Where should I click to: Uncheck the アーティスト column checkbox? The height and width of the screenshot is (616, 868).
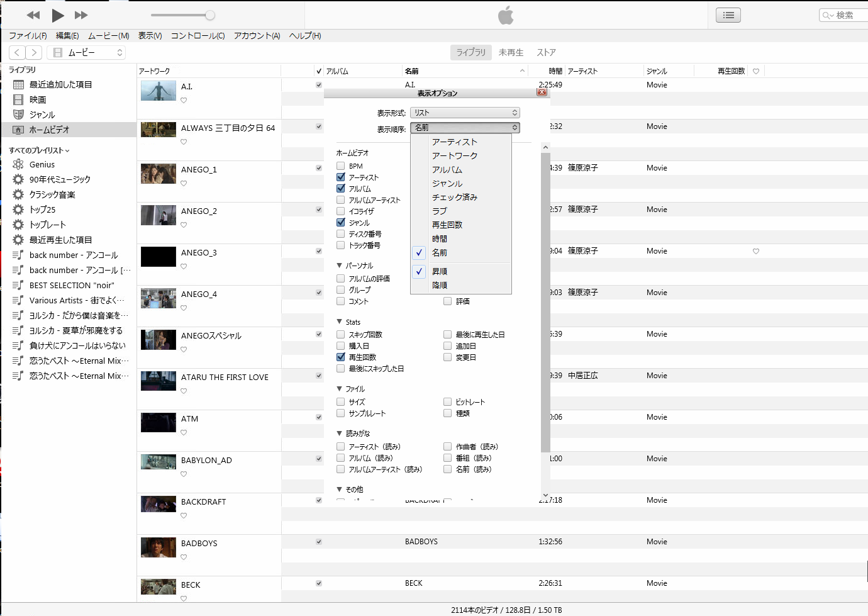(341, 177)
